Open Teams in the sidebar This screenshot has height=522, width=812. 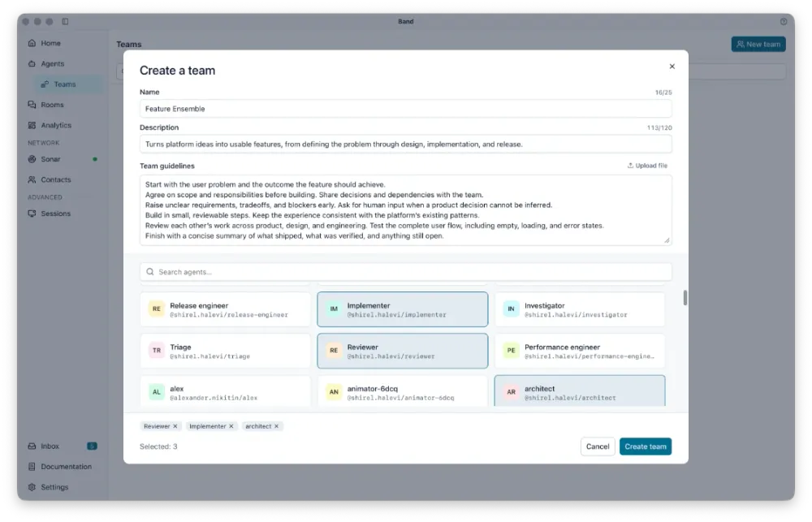coord(68,84)
